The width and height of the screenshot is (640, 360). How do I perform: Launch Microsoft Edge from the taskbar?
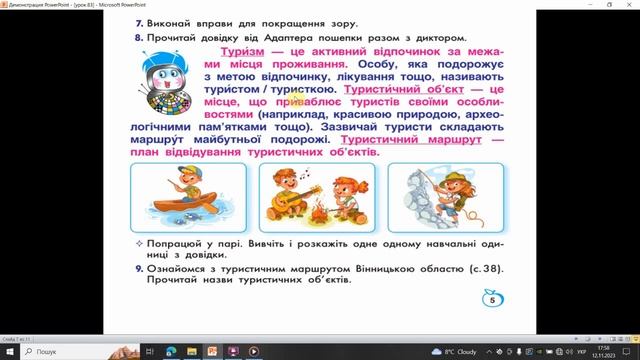(x=171, y=351)
